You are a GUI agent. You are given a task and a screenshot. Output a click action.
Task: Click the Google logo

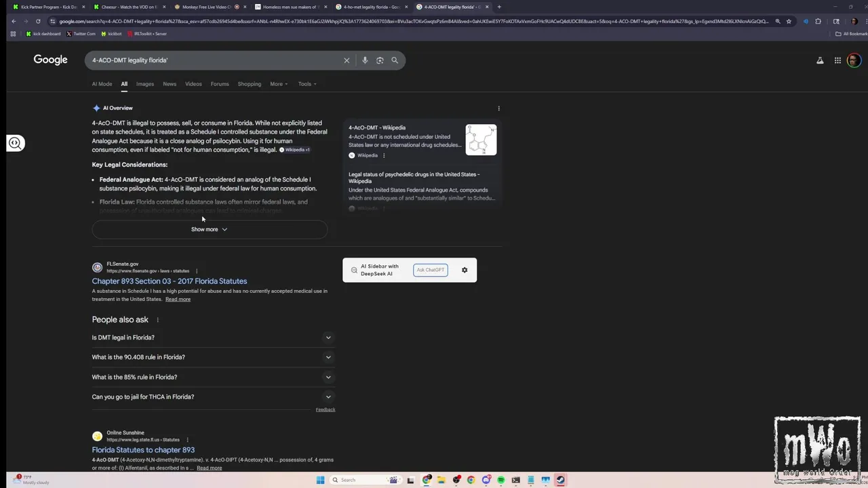point(51,60)
